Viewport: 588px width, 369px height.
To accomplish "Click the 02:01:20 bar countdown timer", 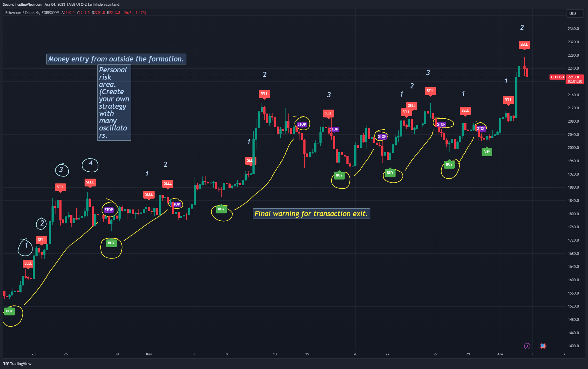I will (x=575, y=81).
